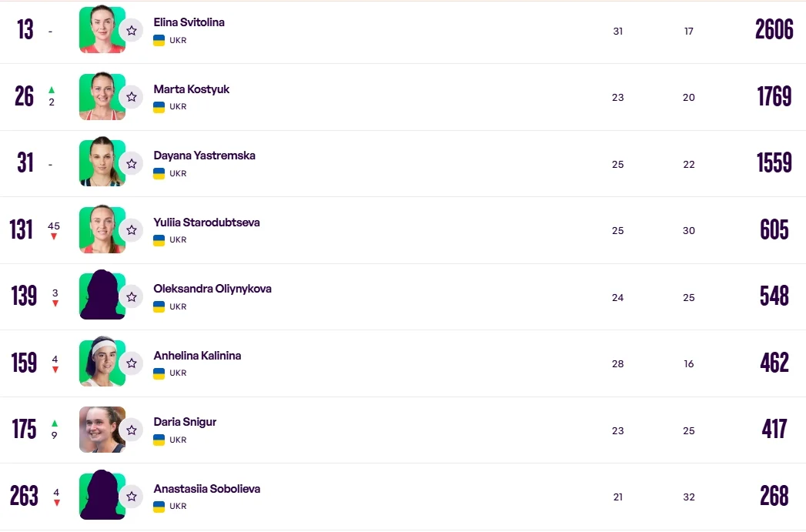
Task: Open Elina Svitolina's player profile
Action: [x=189, y=22]
